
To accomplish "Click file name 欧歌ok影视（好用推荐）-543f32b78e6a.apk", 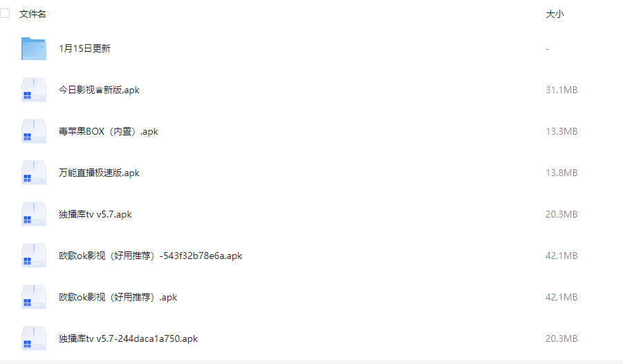I will point(151,256).
